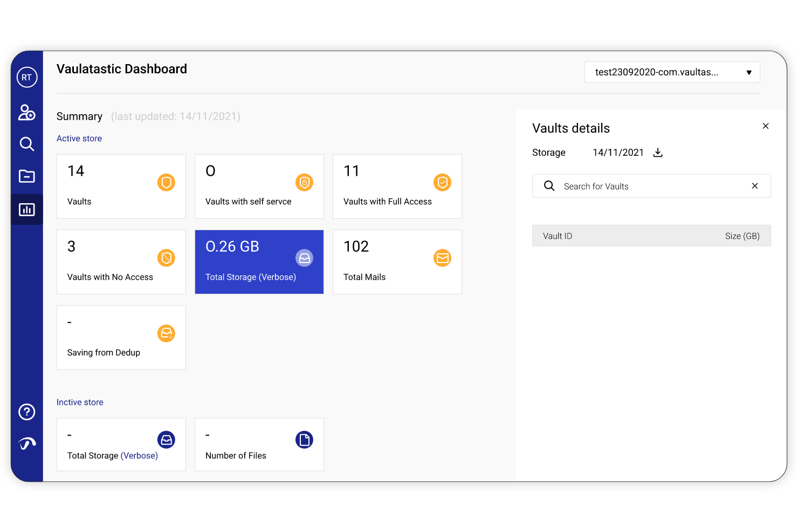Image resolution: width=798 pixels, height=532 pixels.
Task: Select the RT profile avatar
Action: pos(26,77)
